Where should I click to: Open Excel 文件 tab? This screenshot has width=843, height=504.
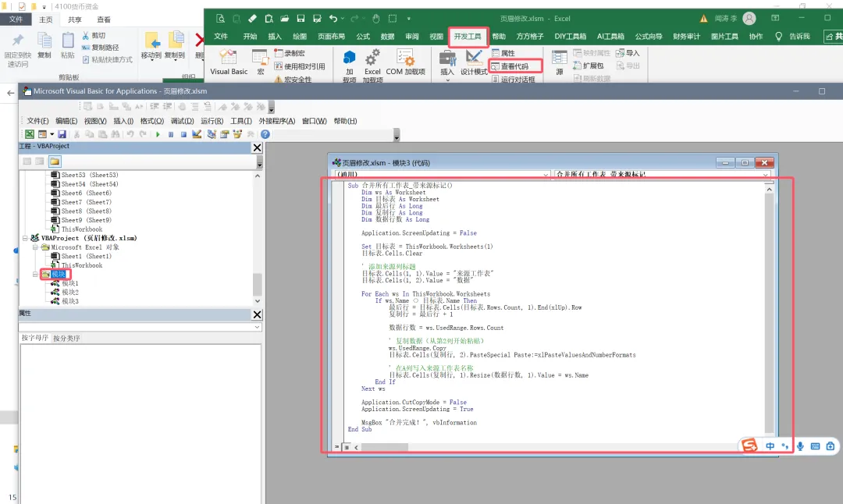tap(221, 37)
